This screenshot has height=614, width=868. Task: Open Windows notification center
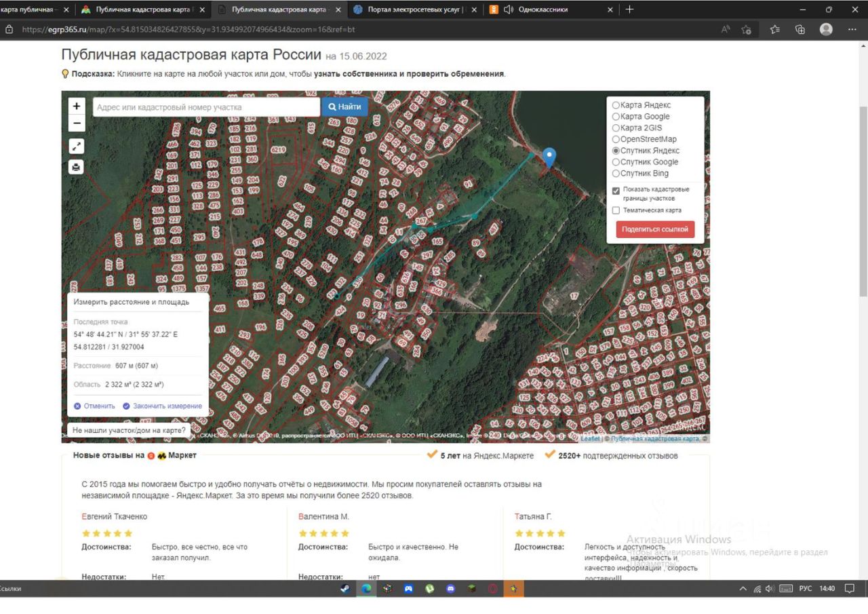(x=849, y=589)
